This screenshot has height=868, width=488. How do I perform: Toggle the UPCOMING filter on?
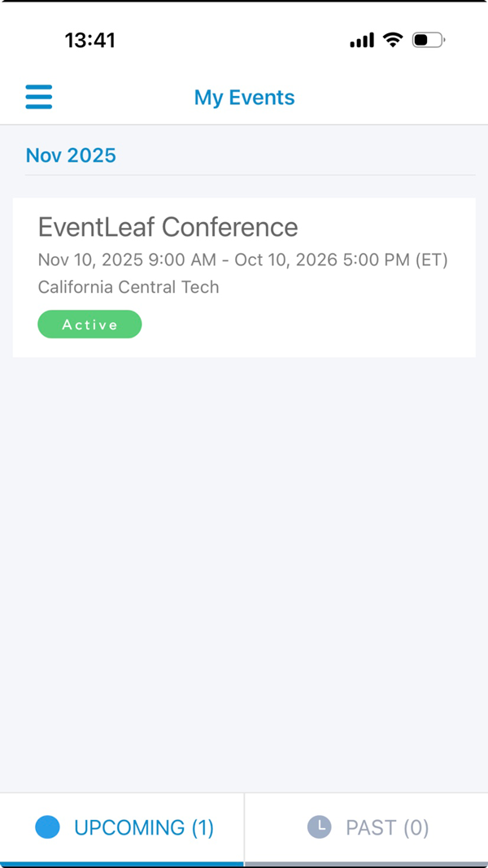point(122,827)
